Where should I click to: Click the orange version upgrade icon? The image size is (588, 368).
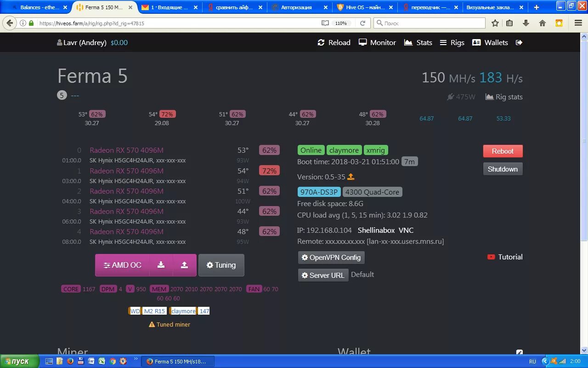coord(351,177)
